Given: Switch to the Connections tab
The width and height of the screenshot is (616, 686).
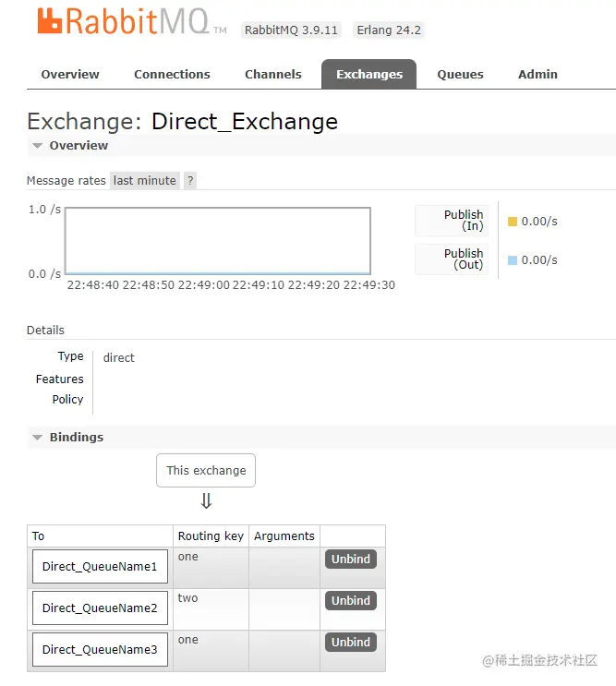Looking at the screenshot, I should 172,75.
